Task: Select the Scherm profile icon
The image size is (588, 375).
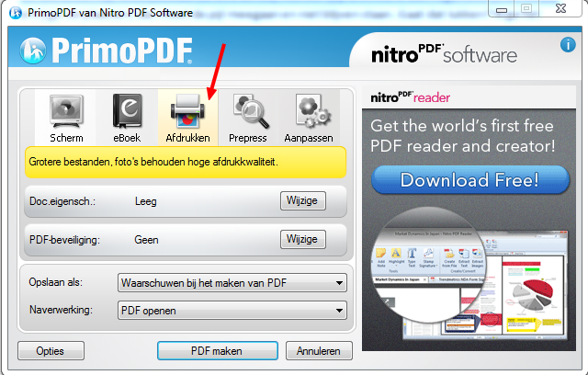Action: (66, 118)
